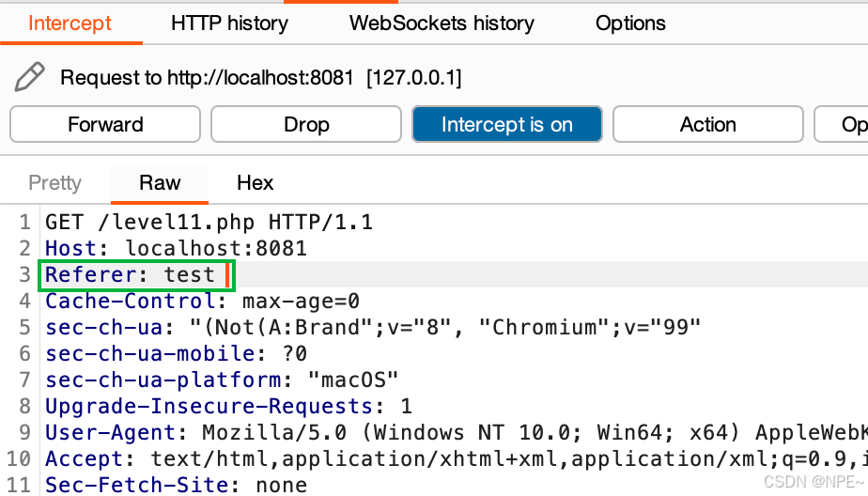Click the GET /level11.php request line

[209, 222]
